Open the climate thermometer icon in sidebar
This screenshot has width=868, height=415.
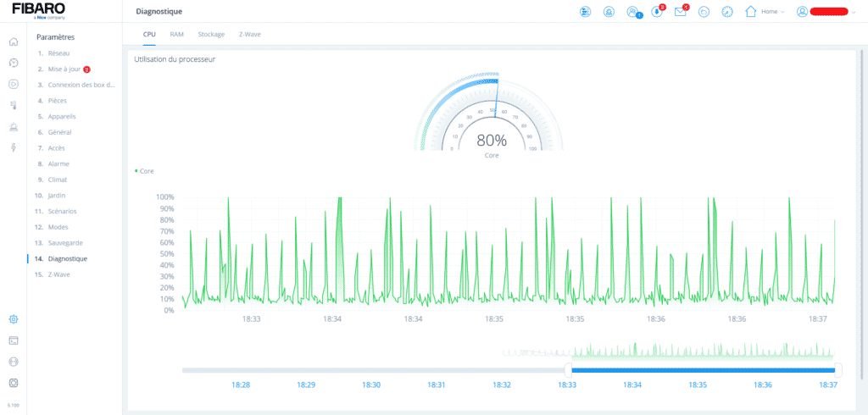click(14, 105)
